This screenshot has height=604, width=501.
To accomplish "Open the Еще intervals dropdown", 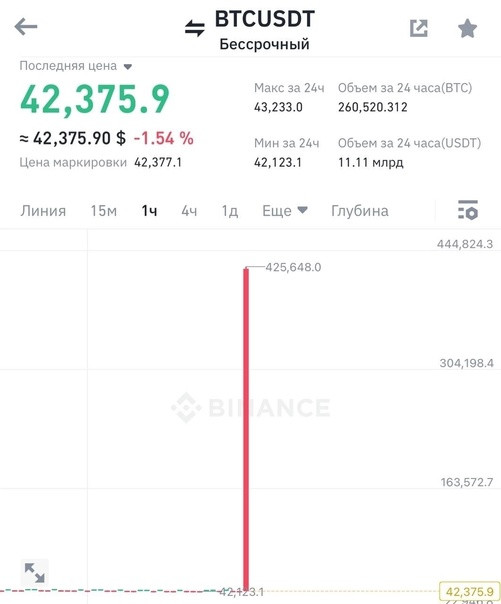I will pyautogui.click(x=285, y=211).
